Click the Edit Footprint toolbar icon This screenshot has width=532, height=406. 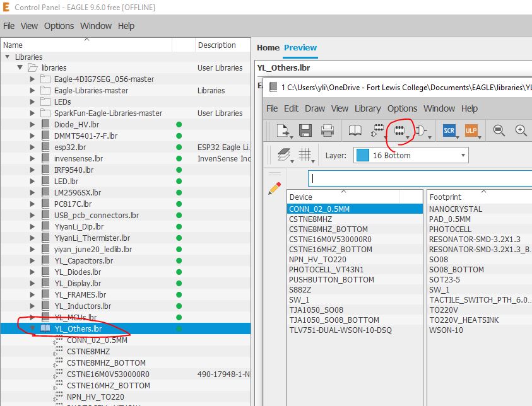coord(399,130)
